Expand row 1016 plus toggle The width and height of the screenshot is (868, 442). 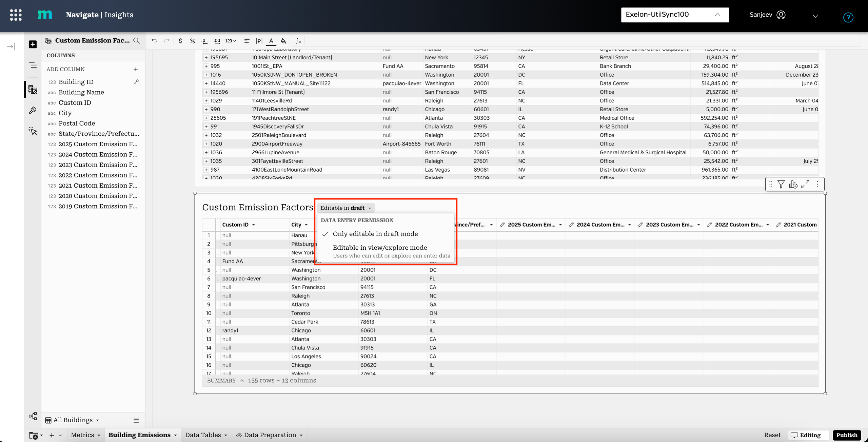[206, 75]
